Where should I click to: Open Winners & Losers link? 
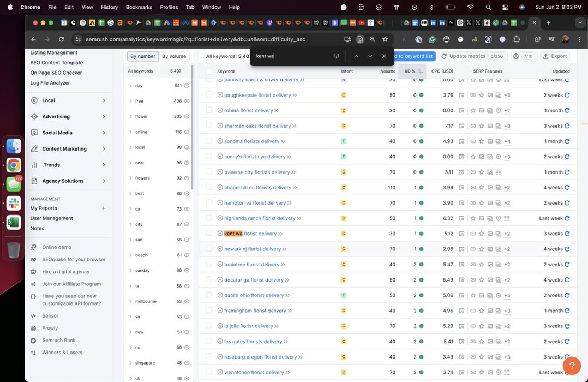[62, 353]
